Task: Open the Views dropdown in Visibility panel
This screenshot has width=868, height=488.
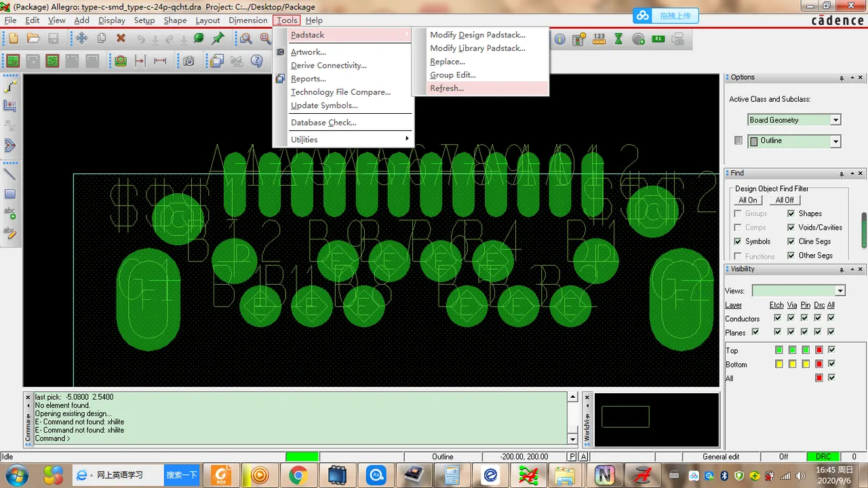Action: [840, 291]
